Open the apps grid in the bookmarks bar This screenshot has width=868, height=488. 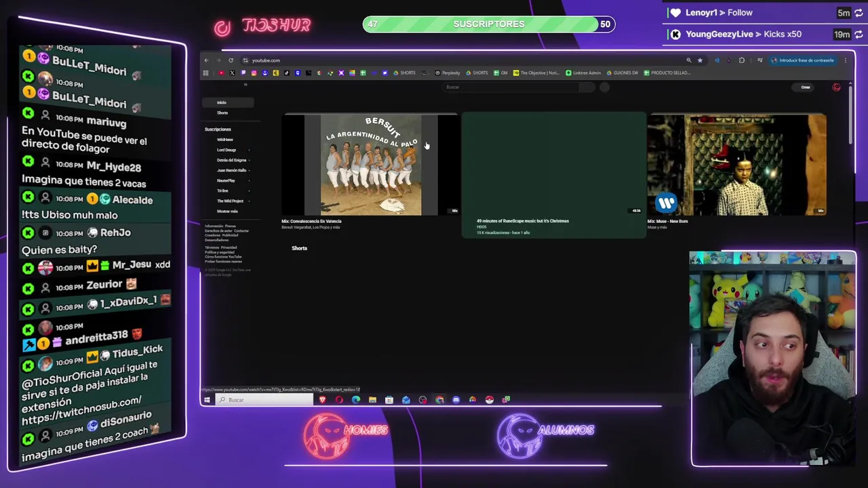[205, 73]
